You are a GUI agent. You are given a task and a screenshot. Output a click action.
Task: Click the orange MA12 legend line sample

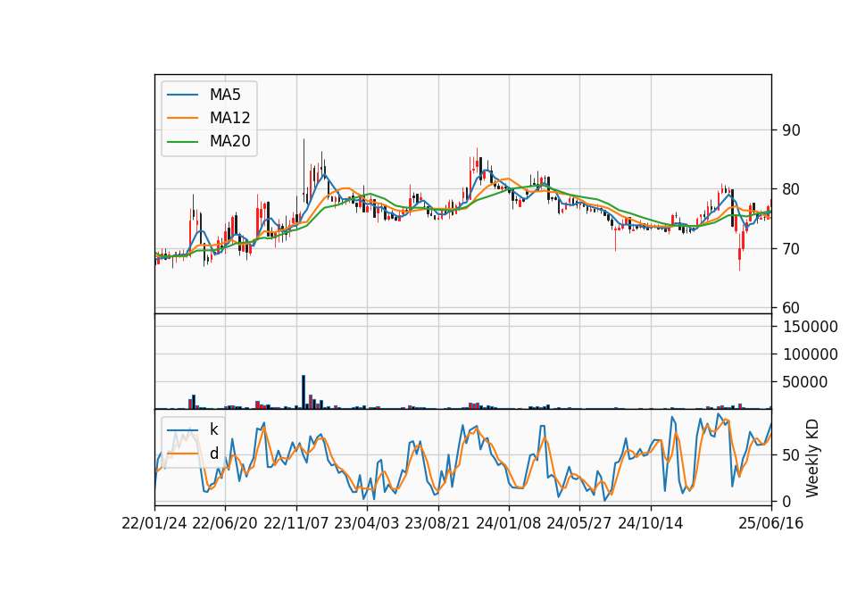pyautogui.click(x=182, y=118)
